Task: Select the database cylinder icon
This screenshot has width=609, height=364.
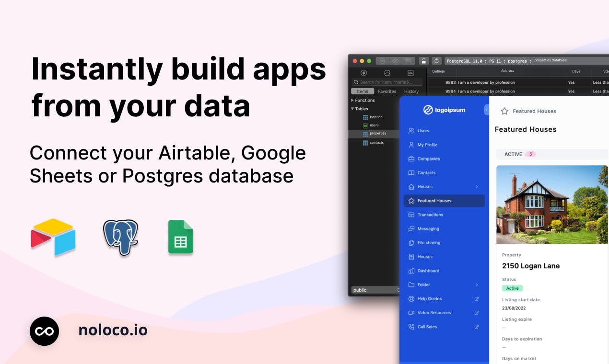Action: 387,73
